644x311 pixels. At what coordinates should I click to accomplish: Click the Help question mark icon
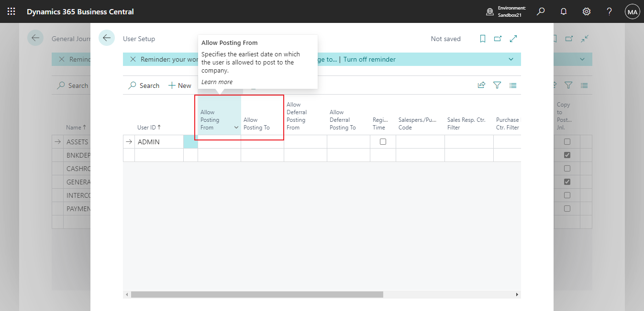609,11
